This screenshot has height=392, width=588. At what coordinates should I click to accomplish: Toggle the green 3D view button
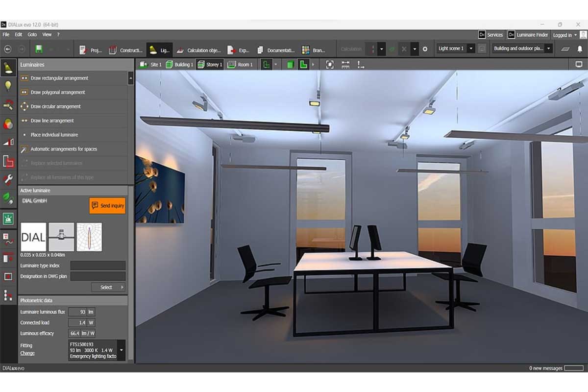point(290,65)
